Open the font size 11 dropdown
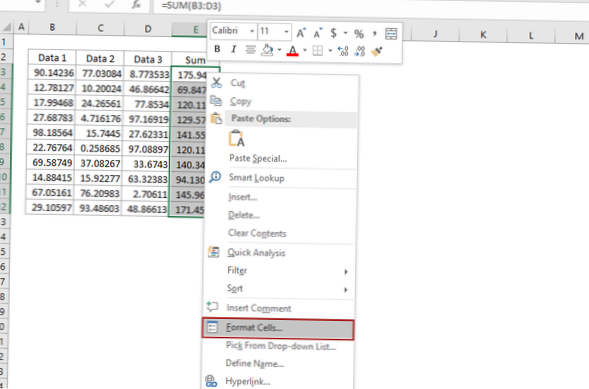Image resolution: width=589 pixels, height=389 pixels. pyautogui.click(x=286, y=32)
